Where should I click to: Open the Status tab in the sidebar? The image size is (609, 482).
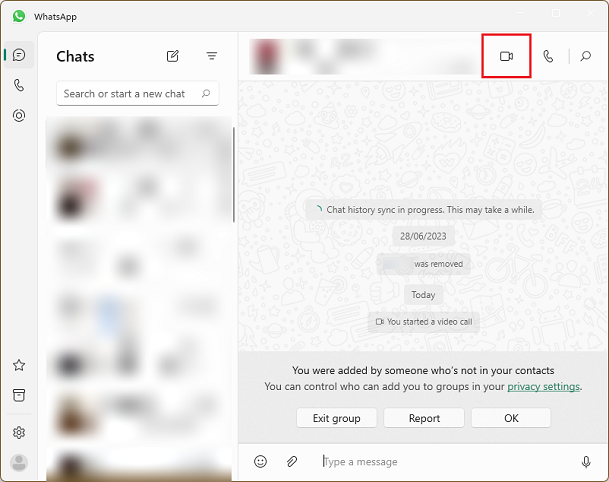tap(19, 115)
